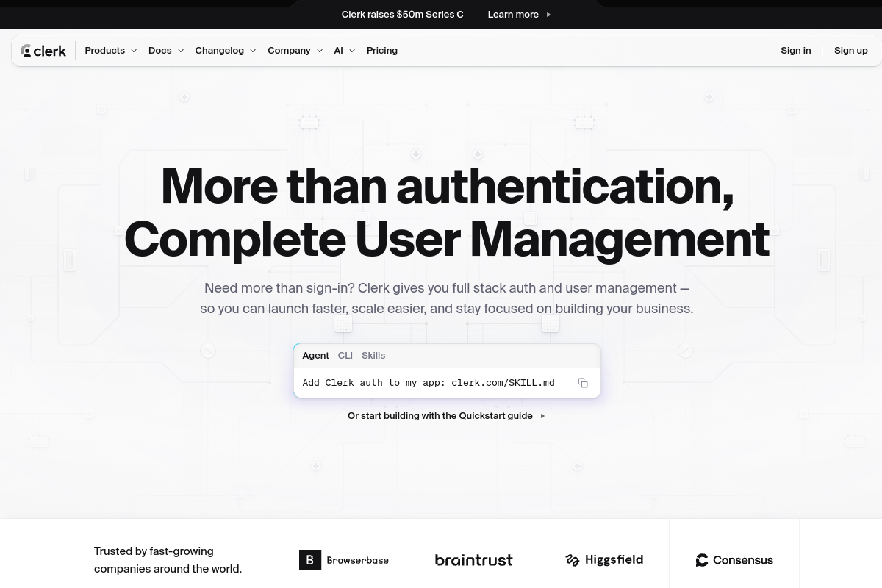Click the braintrust logo
This screenshot has width=882, height=588.
pos(474,560)
